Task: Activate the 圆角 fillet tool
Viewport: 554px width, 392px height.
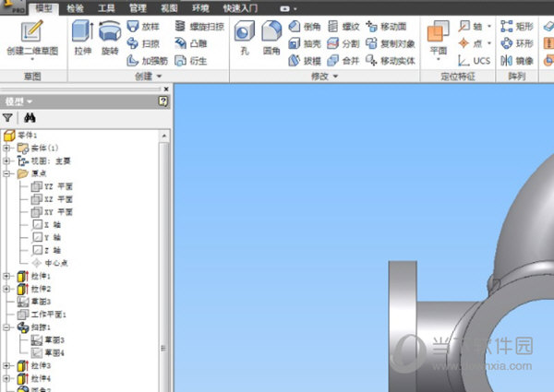Action: tap(271, 38)
